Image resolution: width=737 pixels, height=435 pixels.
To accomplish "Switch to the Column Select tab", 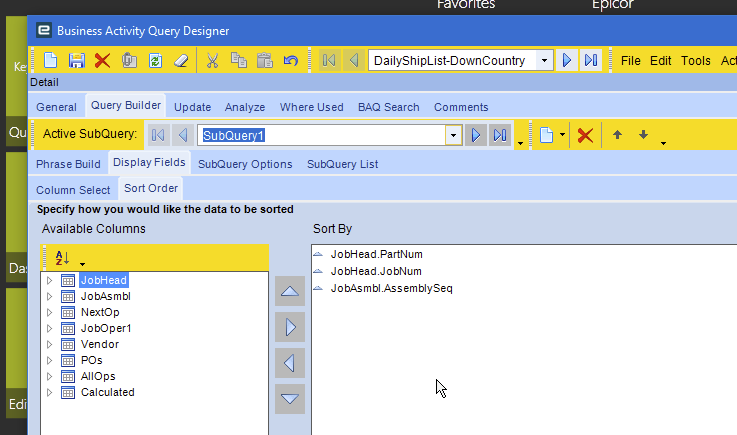I will pyautogui.click(x=73, y=190).
